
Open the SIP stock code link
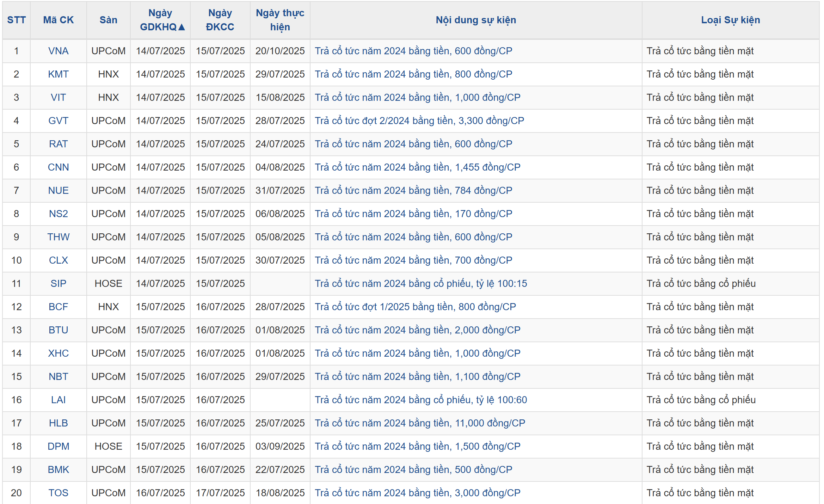click(58, 284)
